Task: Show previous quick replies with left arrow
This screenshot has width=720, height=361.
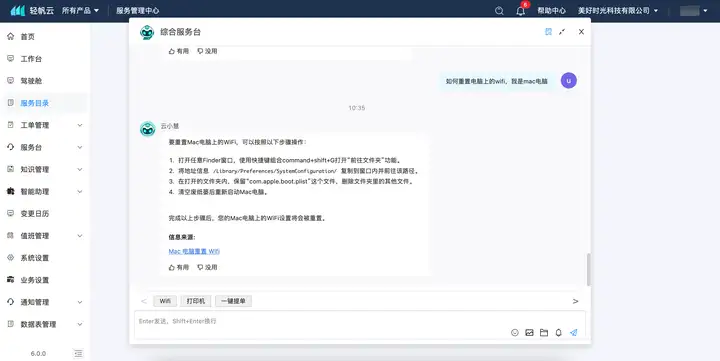Action: tap(144, 301)
